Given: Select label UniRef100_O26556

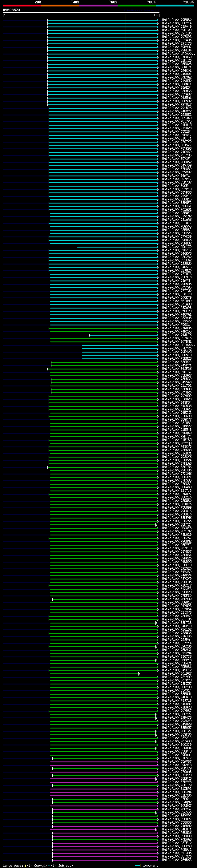Looking at the screenshot, I should 177,812.
